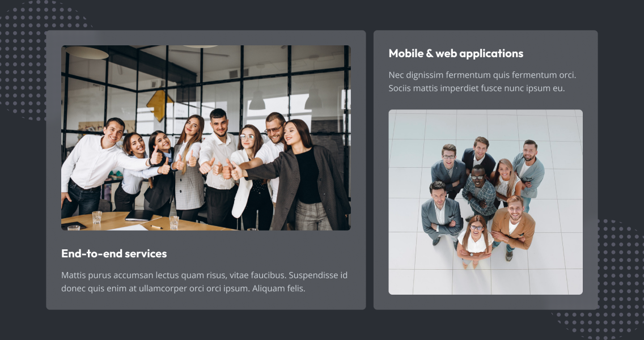Click the Mobile & web applications heading
644x340 pixels.
pos(456,53)
